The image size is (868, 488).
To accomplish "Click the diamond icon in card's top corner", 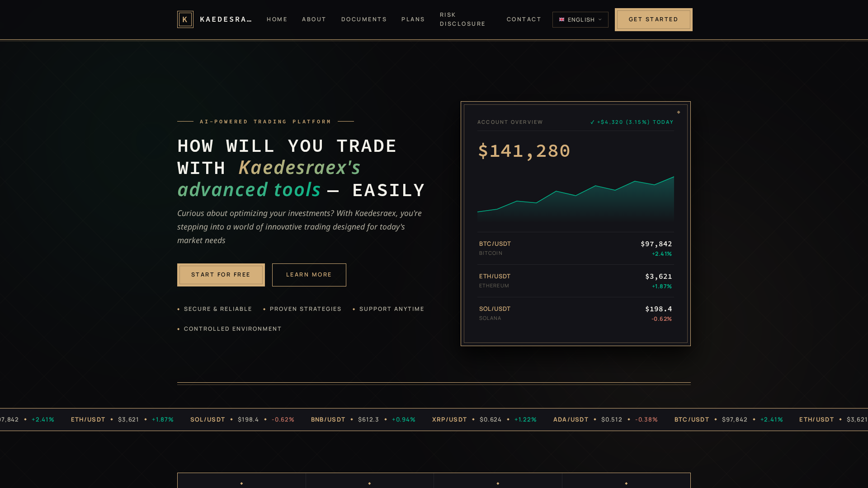I will tap(679, 112).
